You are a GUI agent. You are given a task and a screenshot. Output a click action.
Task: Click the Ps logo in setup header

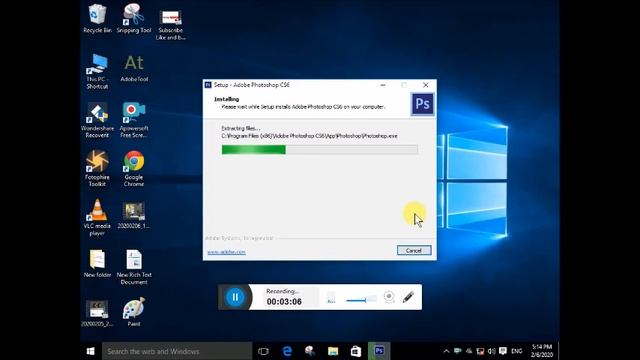pyautogui.click(x=422, y=104)
